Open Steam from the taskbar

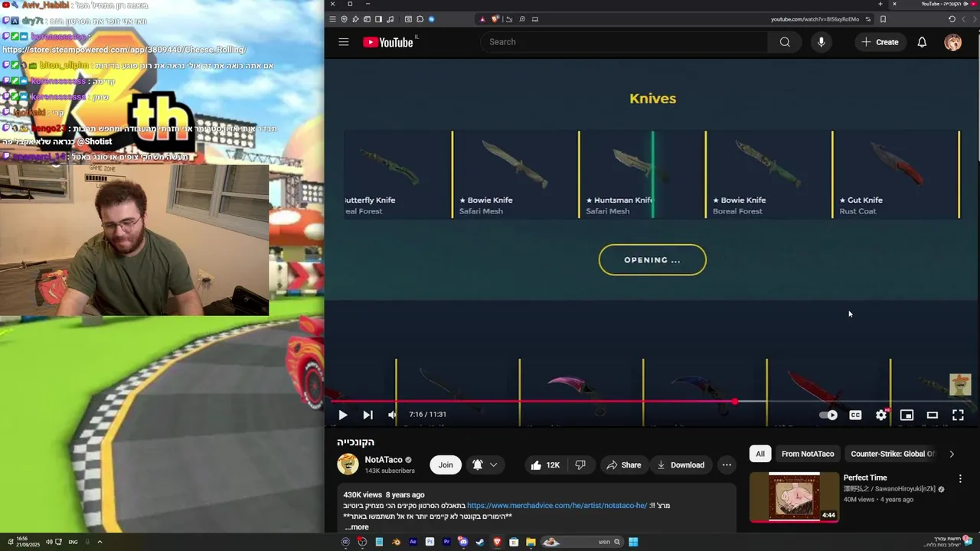[480, 542]
